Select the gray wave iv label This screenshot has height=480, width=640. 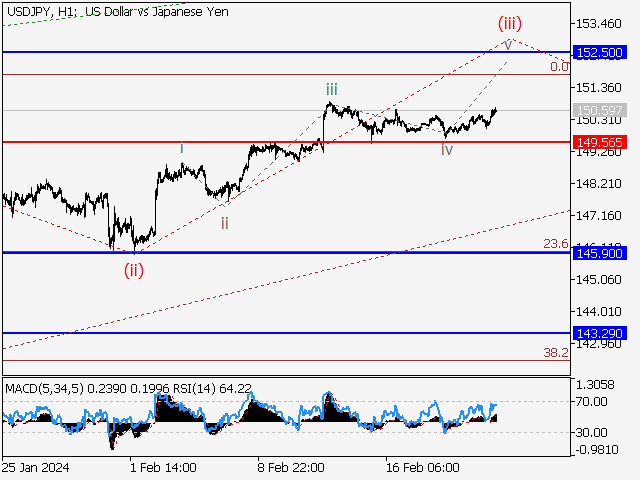pos(447,150)
